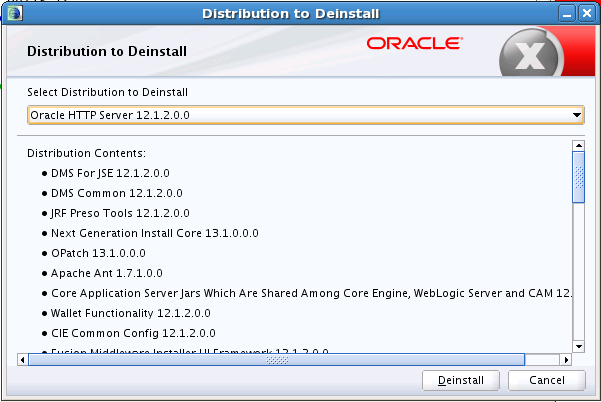The width and height of the screenshot is (601, 402).
Task: Minimize the Distribution to Deinstall window
Action: (x=567, y=14)
